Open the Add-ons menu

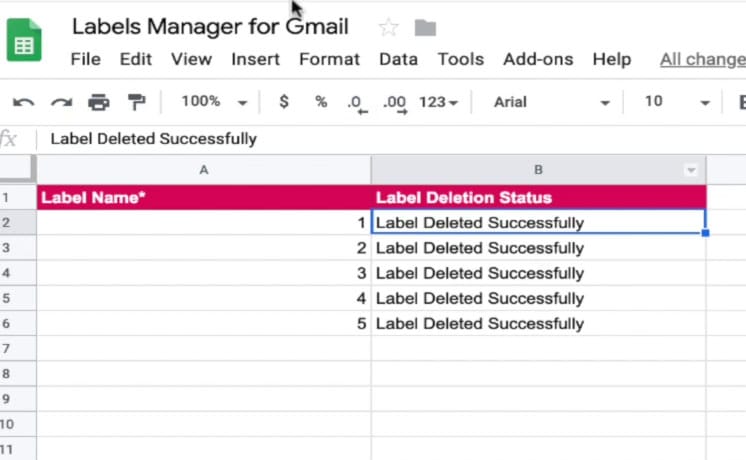click(x=538, y=59)
